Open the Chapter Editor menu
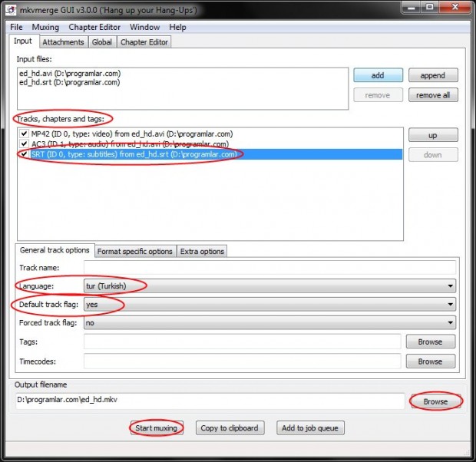 [94, 27]
